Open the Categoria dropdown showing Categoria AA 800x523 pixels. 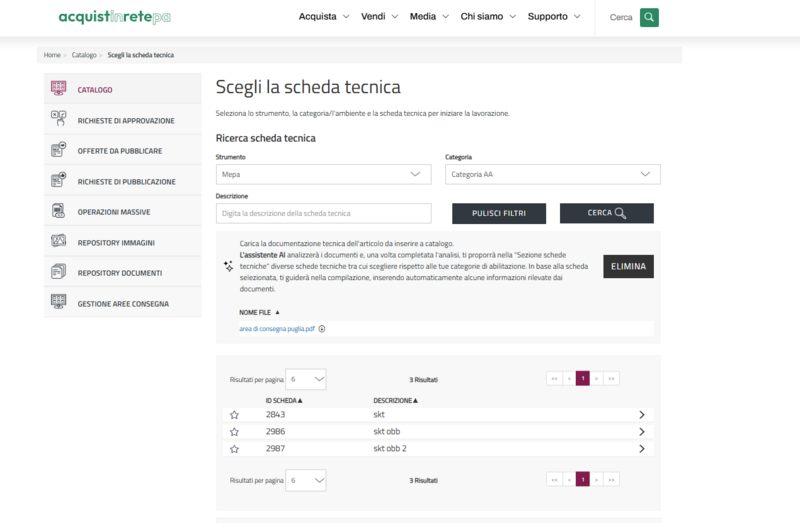click(553, 175)
